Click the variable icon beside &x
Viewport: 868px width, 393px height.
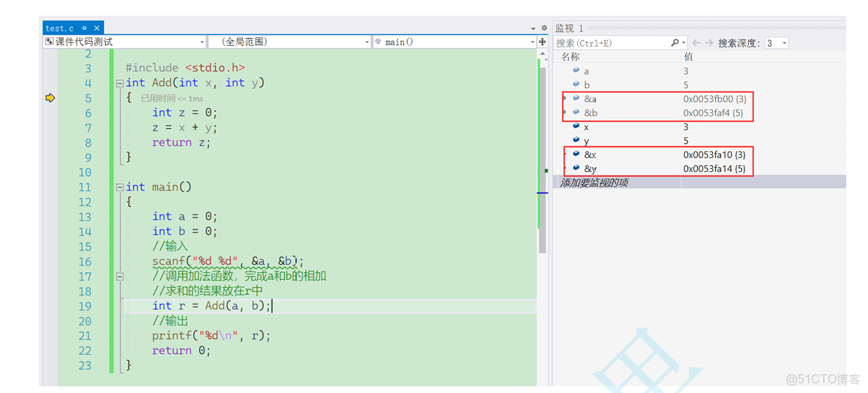576,154
